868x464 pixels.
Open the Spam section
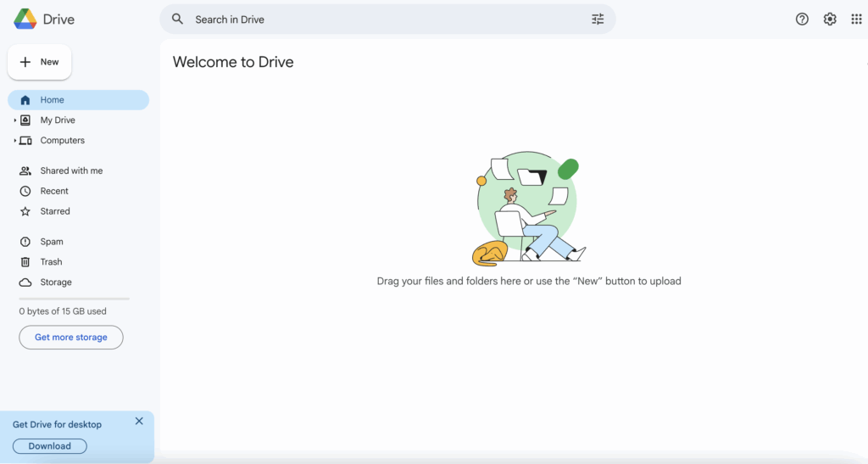tap(52, 242)
